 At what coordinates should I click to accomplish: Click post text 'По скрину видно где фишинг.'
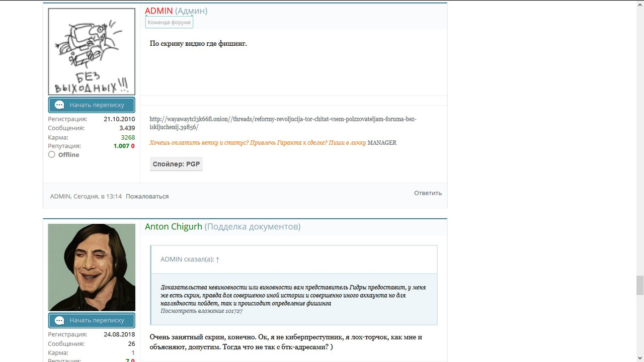198,44
